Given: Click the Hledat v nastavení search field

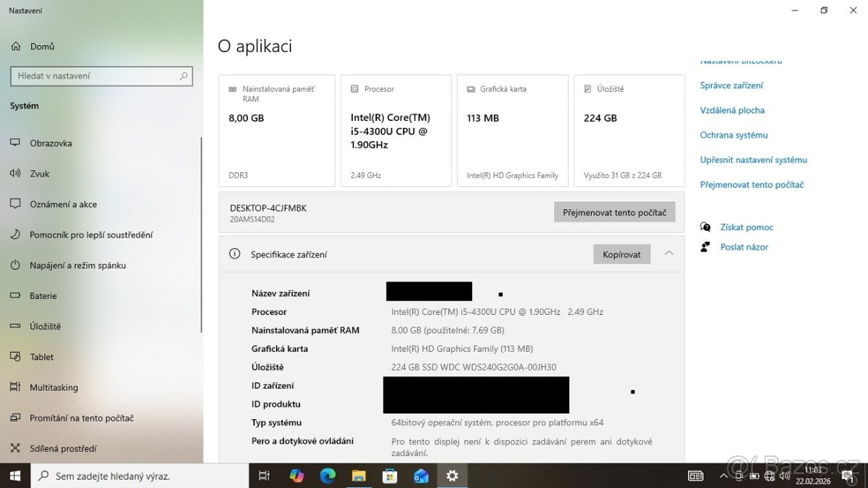Looking at the screenshot, I should [101, 75].
